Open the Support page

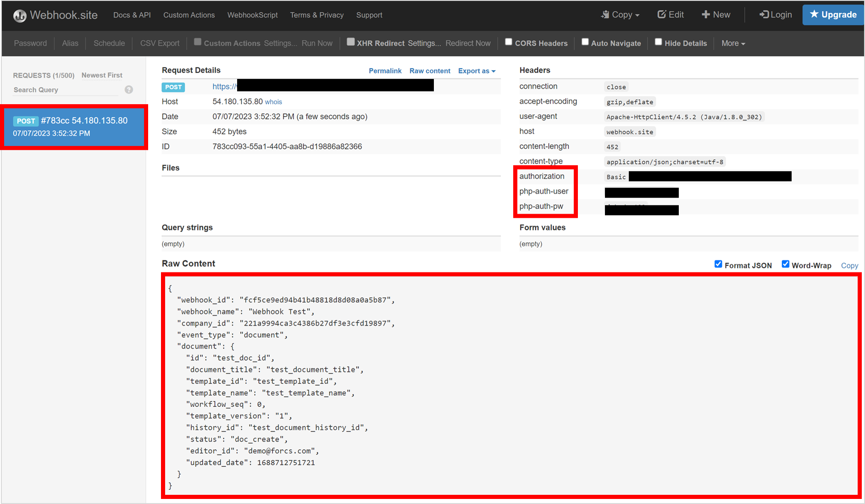[369, 15]
